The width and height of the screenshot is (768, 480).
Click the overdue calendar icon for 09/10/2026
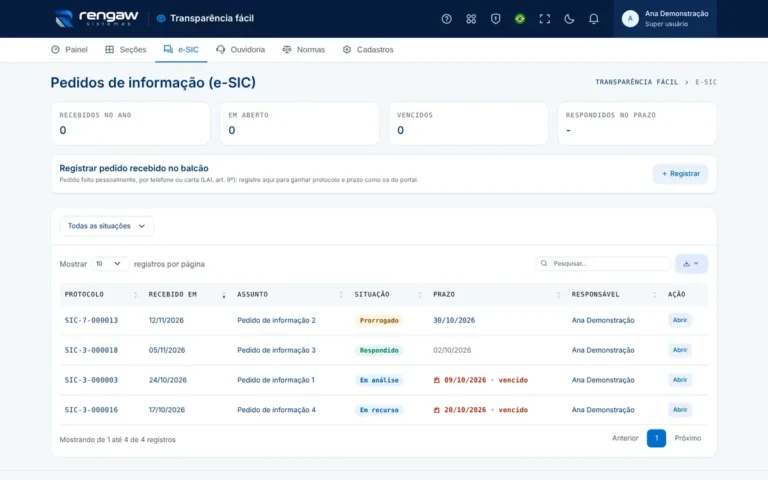tap(436, 380)
